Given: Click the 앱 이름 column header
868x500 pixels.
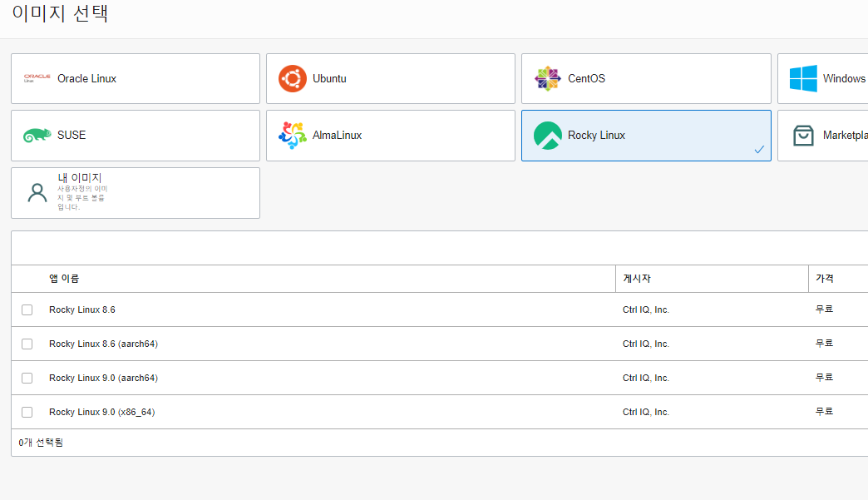Looking at the screenshot, I should 64,279.
